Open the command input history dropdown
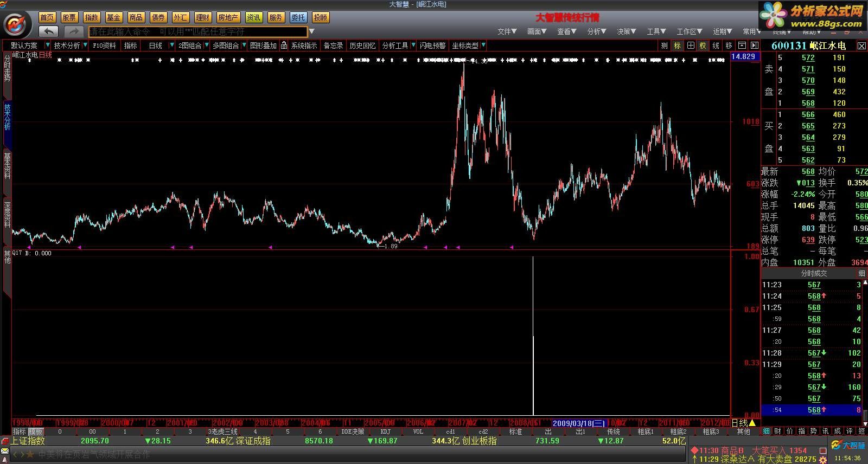868x464 pixels. (x=311, y=31)
